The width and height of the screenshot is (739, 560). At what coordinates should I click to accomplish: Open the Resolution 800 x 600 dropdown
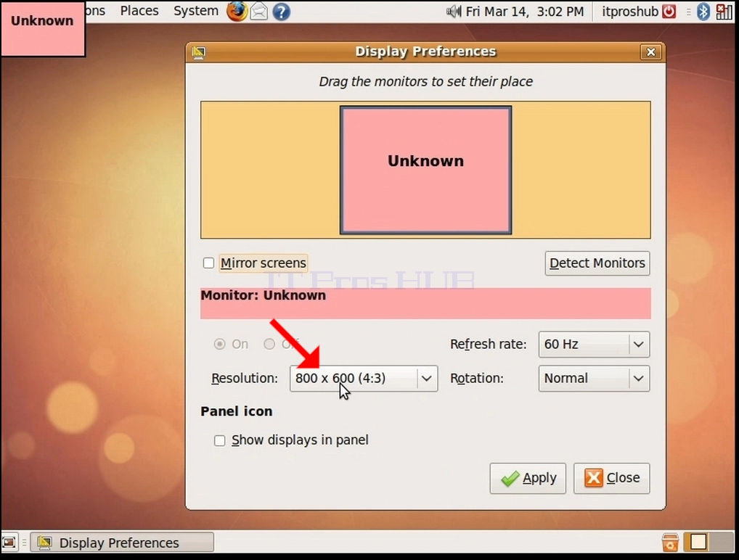(364, 378)
